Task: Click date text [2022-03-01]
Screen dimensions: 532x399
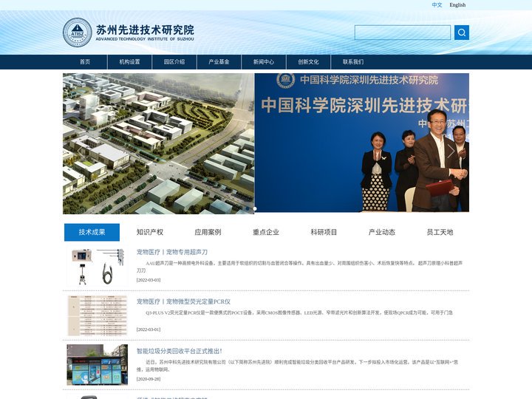Action: click(x=149, y=330)
